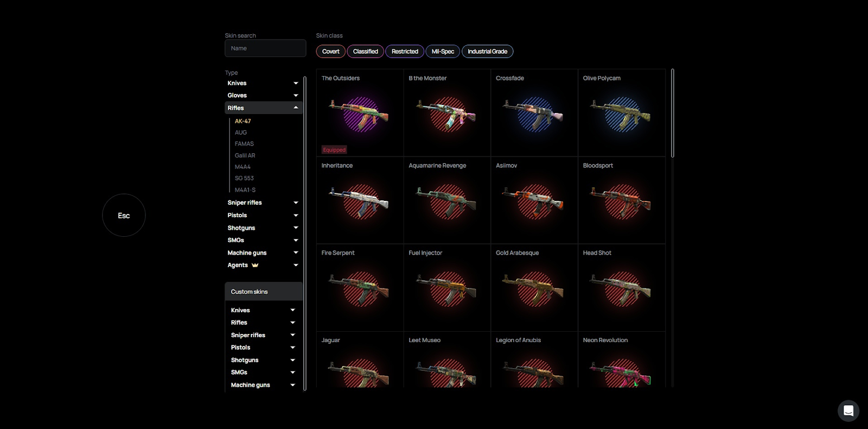Click the skin grid vertical scrollbar

click(x=673, y=113)
